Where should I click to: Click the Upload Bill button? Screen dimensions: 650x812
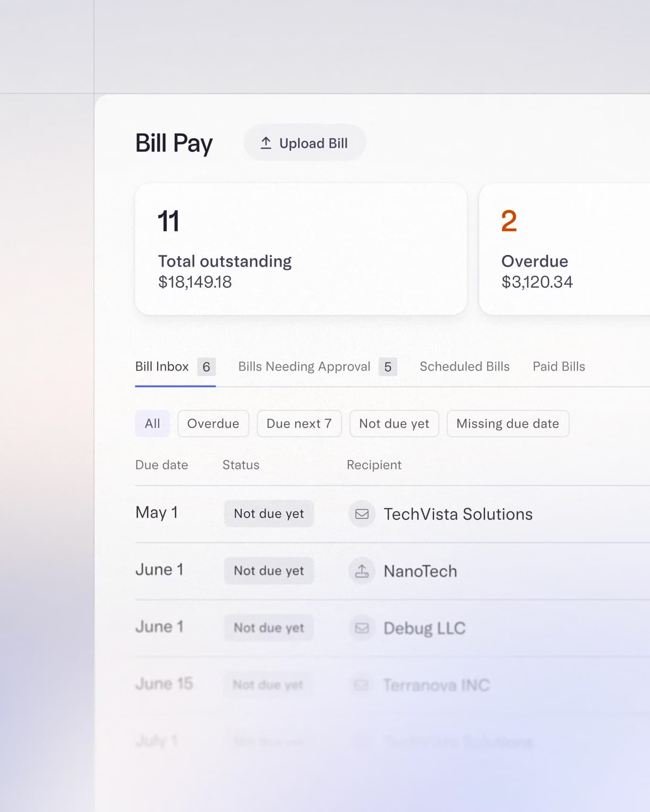coord(304,143)
